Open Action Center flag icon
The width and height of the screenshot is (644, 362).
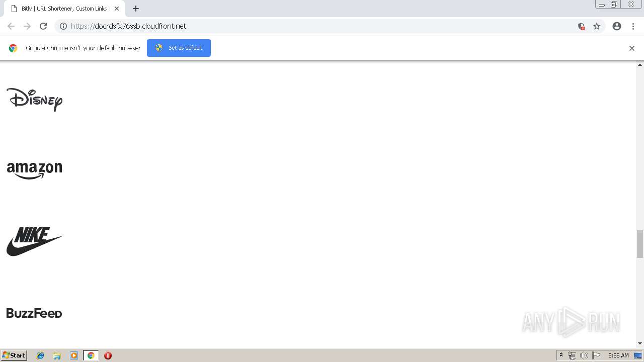coord(596,355)
